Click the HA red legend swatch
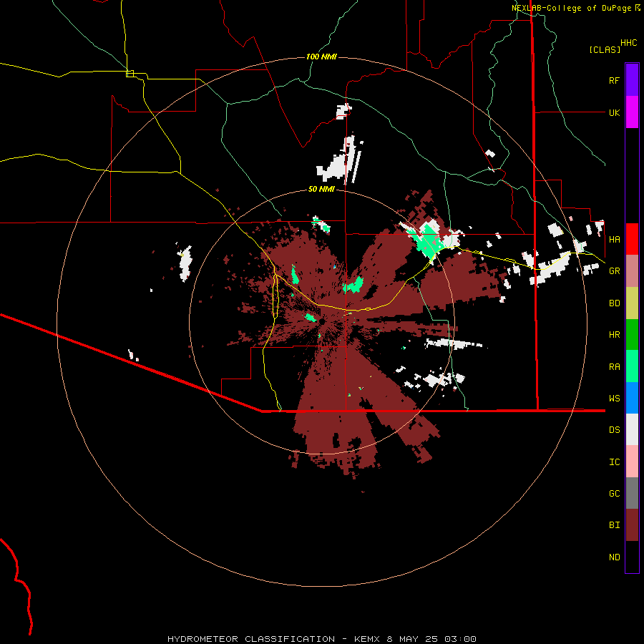The width and height of the screenshot is (644, 644). coord(632,239)
